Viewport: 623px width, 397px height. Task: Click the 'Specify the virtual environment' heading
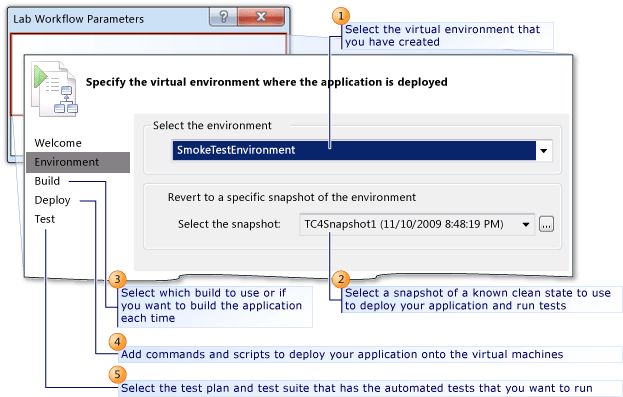pos(267,82)
